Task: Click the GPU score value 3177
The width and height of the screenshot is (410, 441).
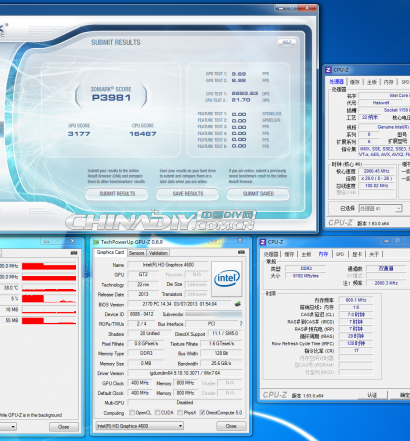Action: point(79,134)
